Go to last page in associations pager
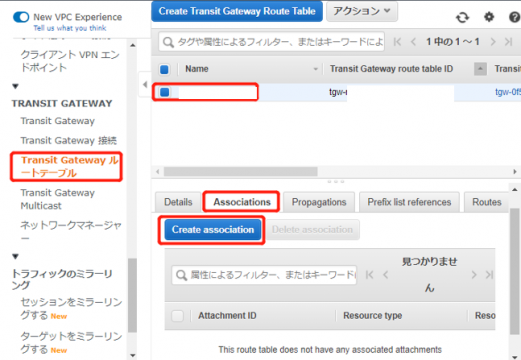This screenshot has width=521, height=360. [x=489, y=275]
